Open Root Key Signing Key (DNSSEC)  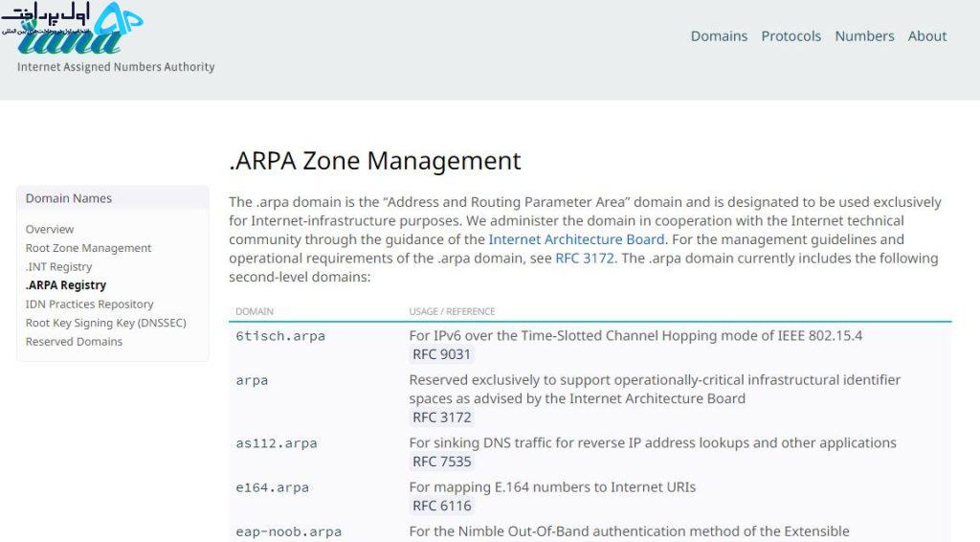coord(105,324)
